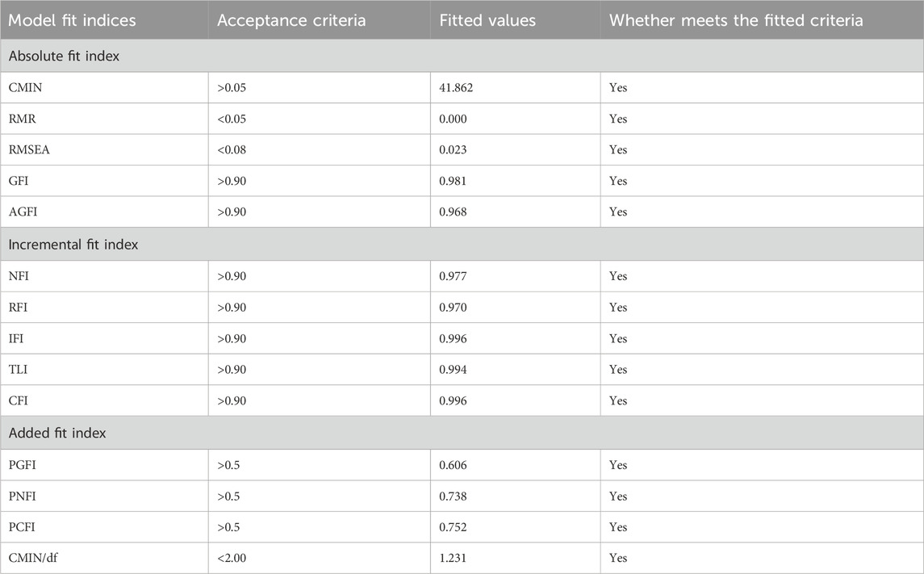Image resolution: width=924 pixels, height=574 pixels.
Task: Select the PCFI row label
Action: tap(22, 527)
